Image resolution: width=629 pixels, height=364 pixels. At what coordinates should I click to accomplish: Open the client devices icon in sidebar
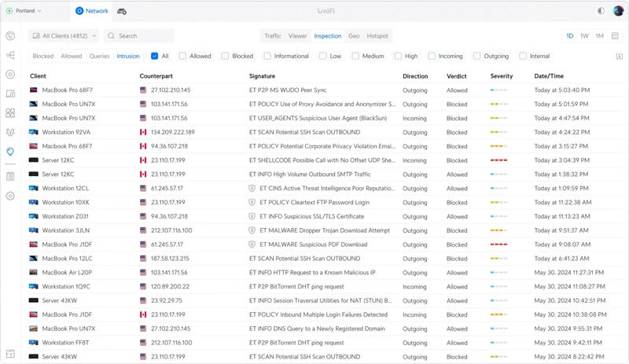coord(10,94)
